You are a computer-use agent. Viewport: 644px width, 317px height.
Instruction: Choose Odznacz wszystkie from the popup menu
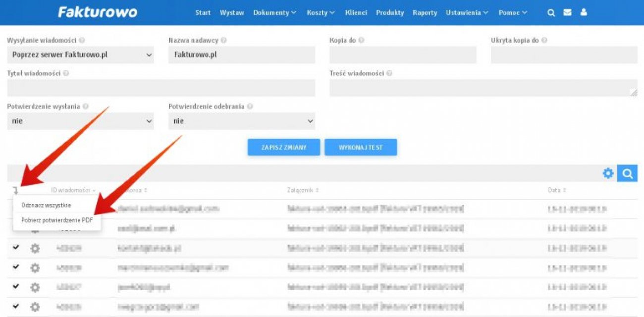[x=46, y=205]
